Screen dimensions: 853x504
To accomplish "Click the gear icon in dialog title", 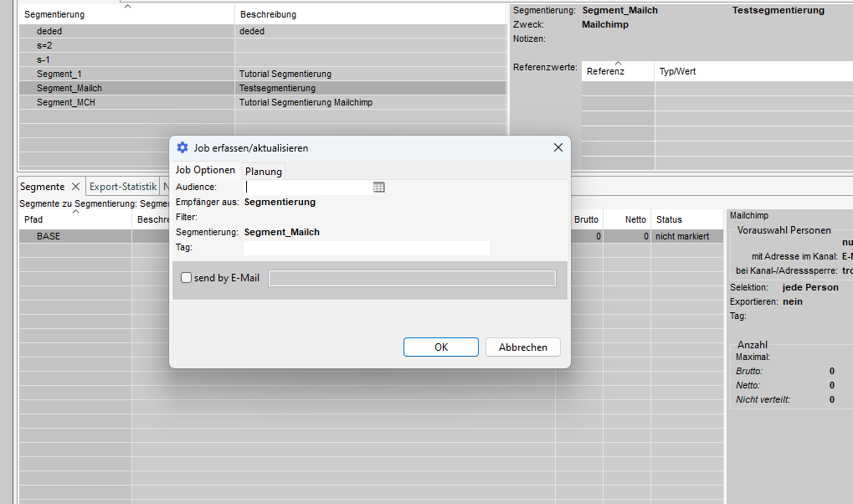I will 182,148.
